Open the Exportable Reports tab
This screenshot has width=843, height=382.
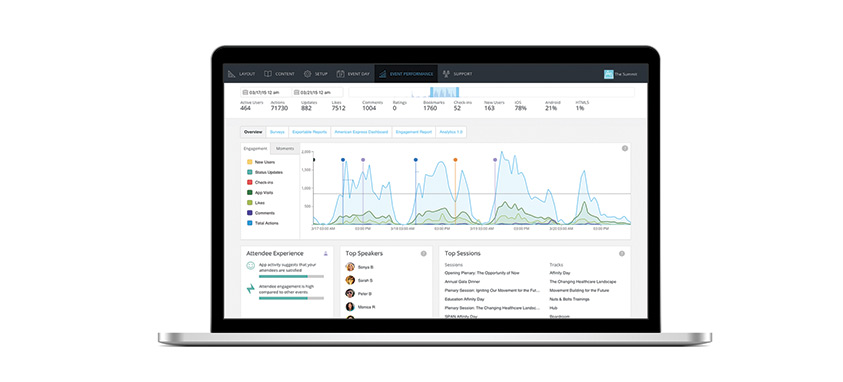click(x=309, y=132)
